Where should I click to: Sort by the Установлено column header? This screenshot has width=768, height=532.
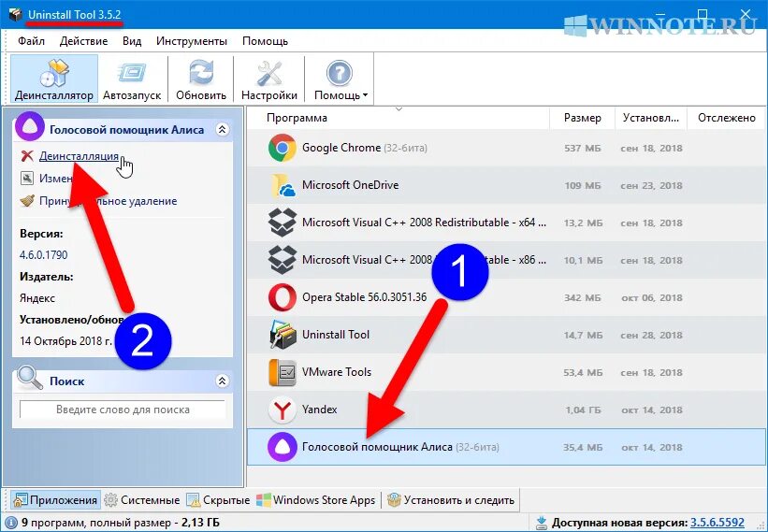click(651, 118)
